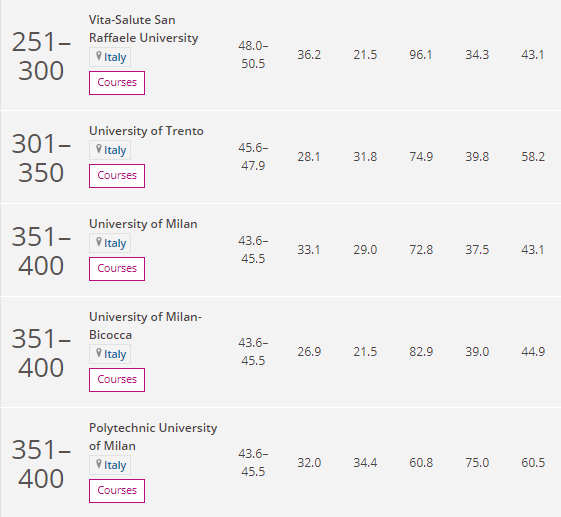561x517 pixels.
Task: Open the University of Milan link
Action: pos(143,224)
